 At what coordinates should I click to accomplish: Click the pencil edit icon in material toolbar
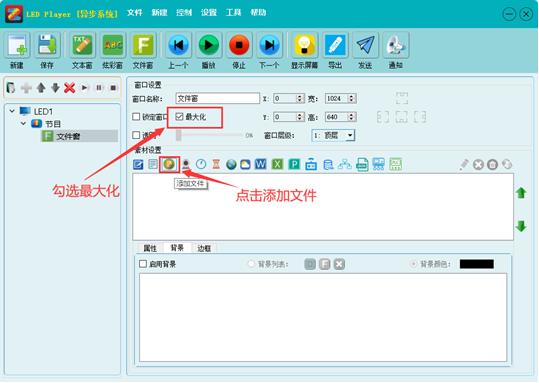[x=464, y=164]
